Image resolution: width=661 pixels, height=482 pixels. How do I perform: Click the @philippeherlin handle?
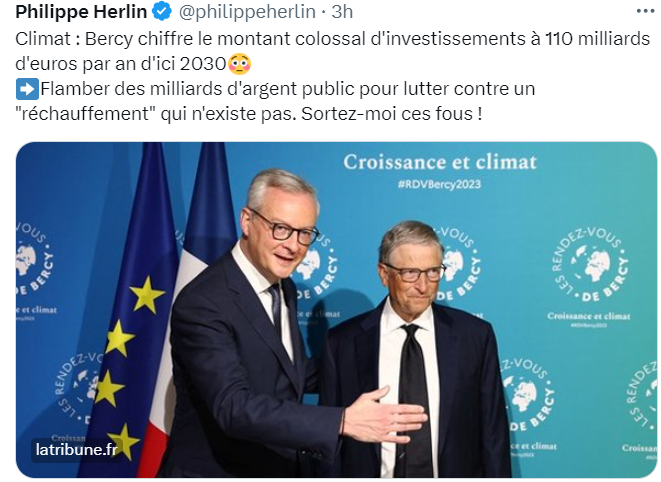pyautogui.click(x=249, y=12)
